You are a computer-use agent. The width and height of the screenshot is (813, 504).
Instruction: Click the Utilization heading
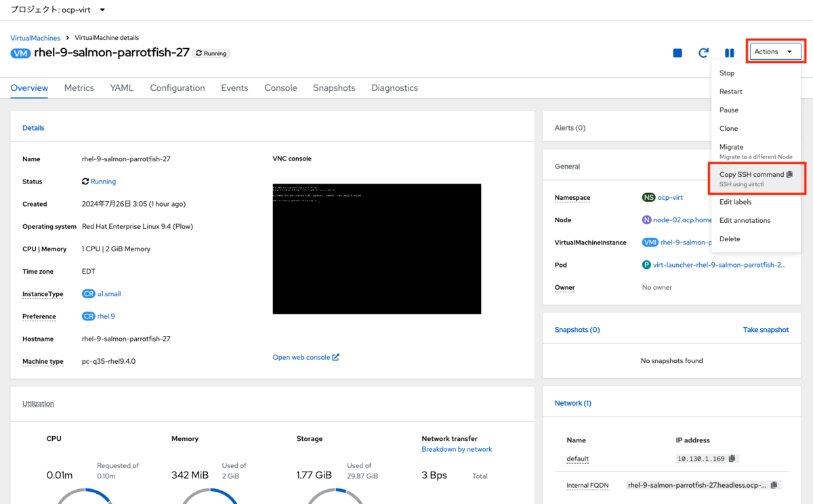tap(38, 404)
